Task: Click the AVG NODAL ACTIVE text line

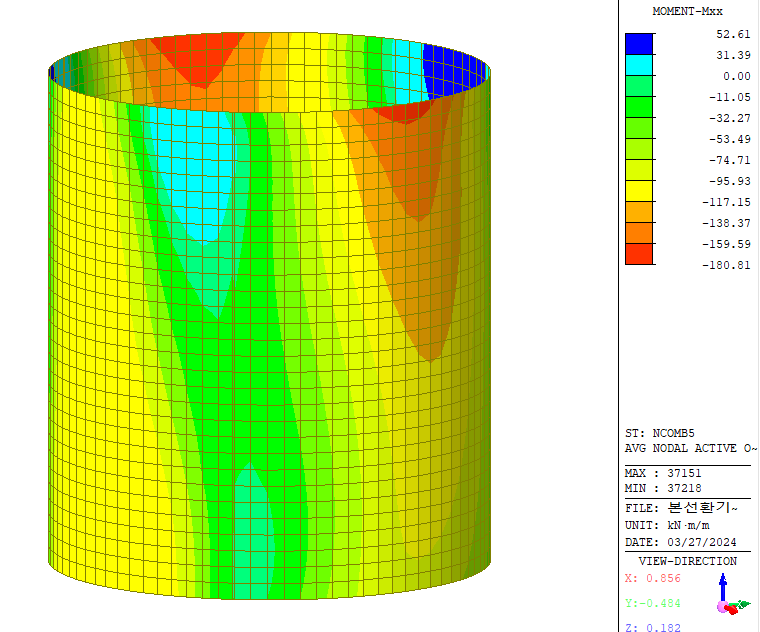Action: coord(691,448)
